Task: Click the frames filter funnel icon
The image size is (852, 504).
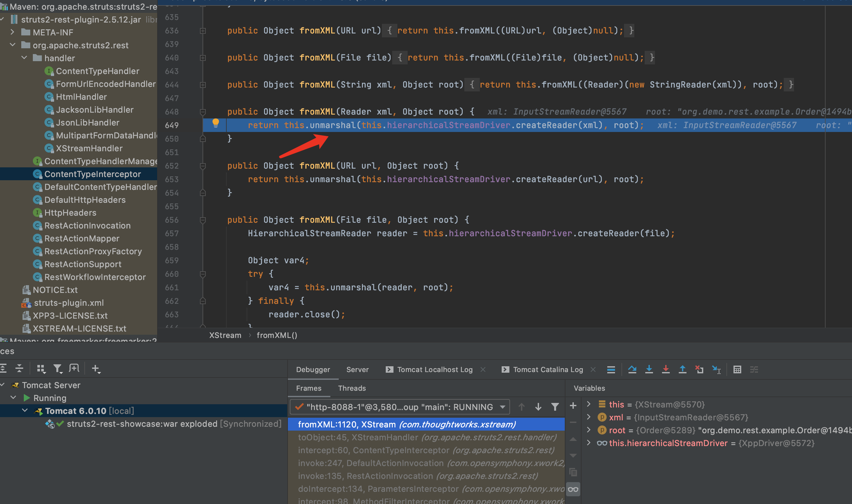Action: tap(555, 407)
